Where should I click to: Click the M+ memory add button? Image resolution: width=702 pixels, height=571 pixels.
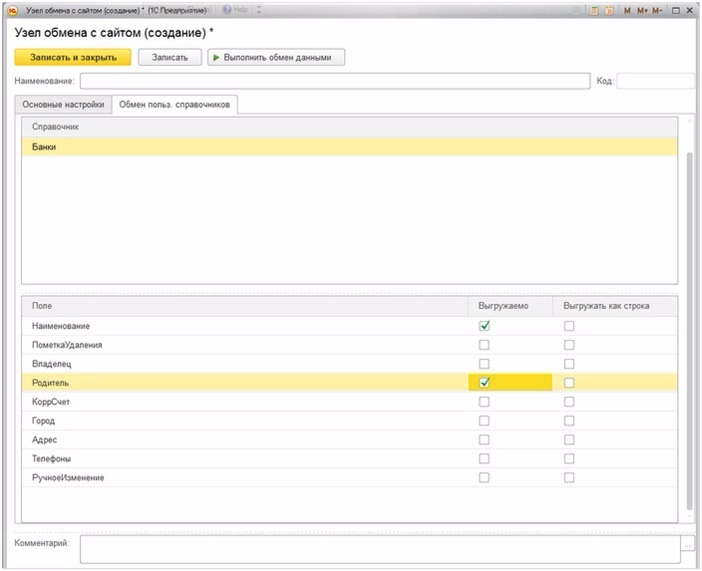click(642, 9)
